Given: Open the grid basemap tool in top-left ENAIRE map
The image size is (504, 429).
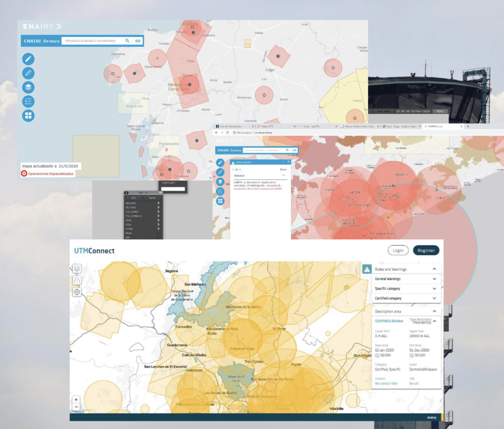Looking at the screenshot, I should [28, 115].
